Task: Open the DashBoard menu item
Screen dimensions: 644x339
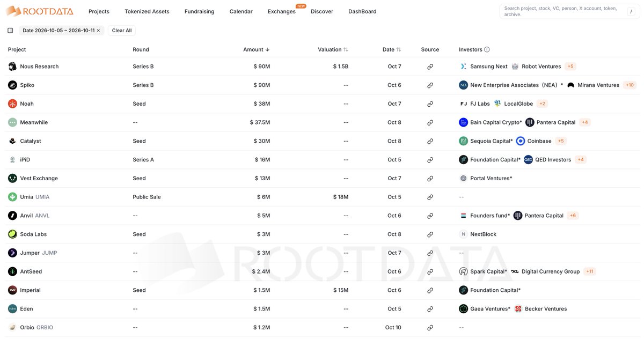Action: click(x=362, y=11)
